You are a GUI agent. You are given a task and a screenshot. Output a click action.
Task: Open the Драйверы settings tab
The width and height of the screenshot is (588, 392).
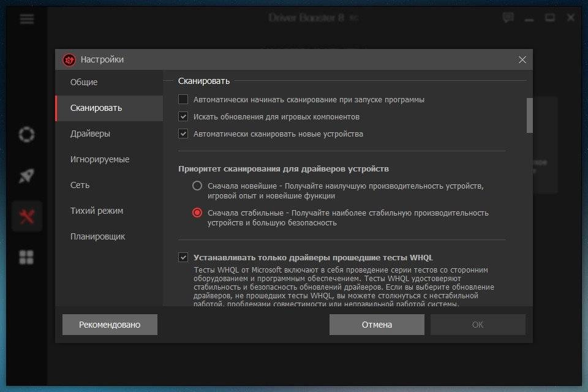coord(109,134)
